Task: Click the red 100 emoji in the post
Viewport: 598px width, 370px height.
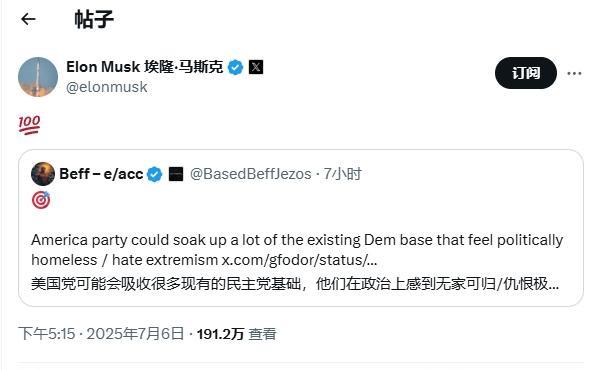Action: (29, 125)
